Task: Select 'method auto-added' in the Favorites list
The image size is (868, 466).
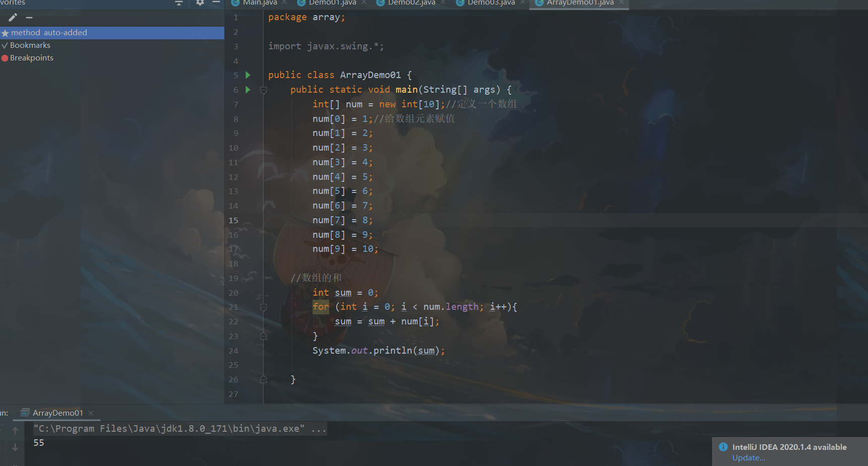Action: 112,33
